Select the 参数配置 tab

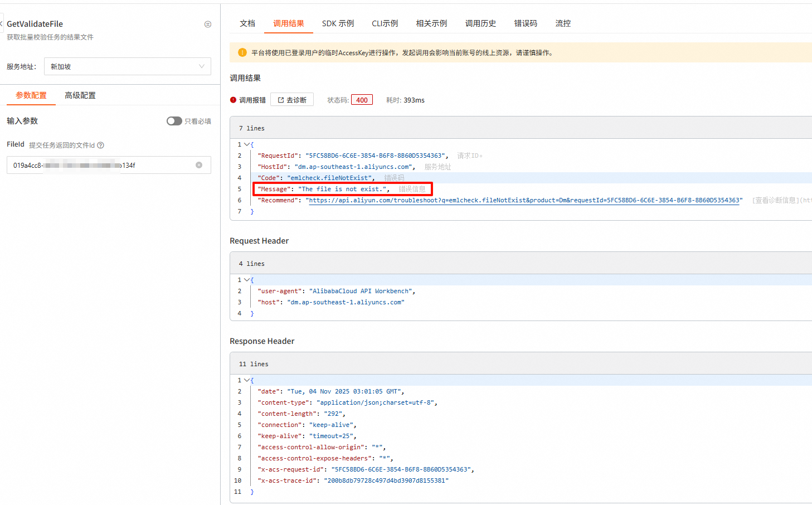(31, 95)
